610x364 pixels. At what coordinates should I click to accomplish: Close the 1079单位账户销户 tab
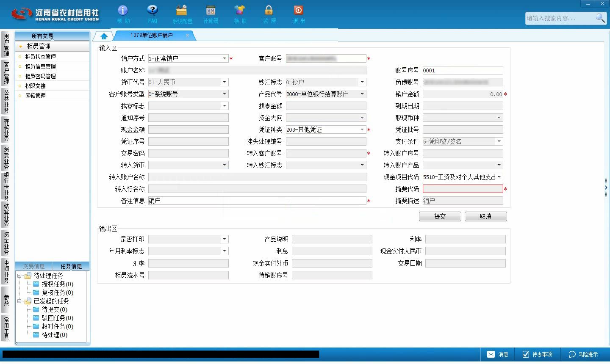pos(188,36)
